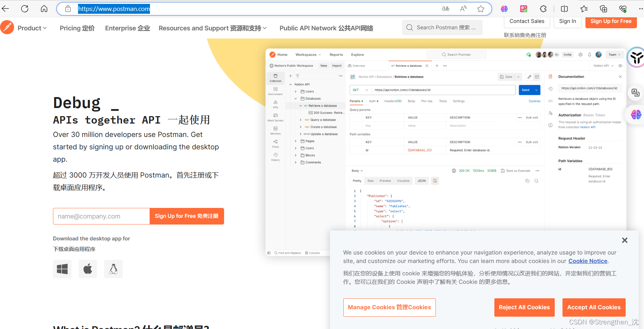
Task: Click Reports in the app screenshot
Action: point(336,55)
